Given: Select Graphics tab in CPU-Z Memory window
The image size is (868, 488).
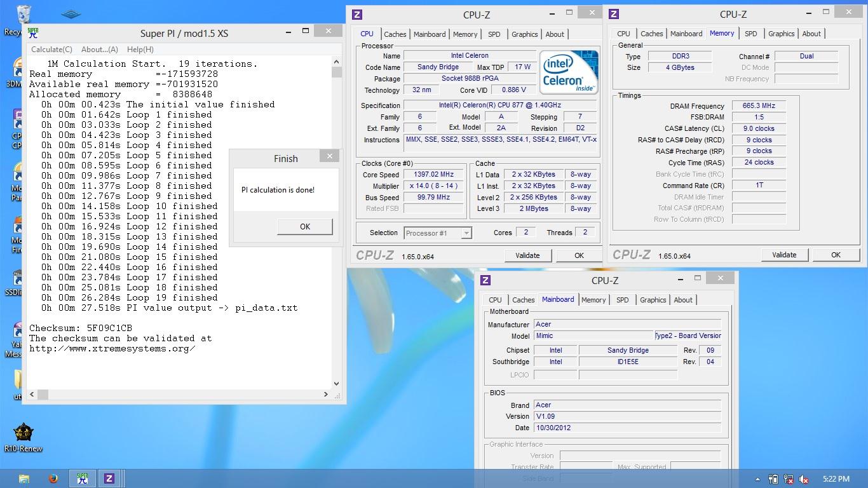Looking at the screenshot, I should click(782, 34).
